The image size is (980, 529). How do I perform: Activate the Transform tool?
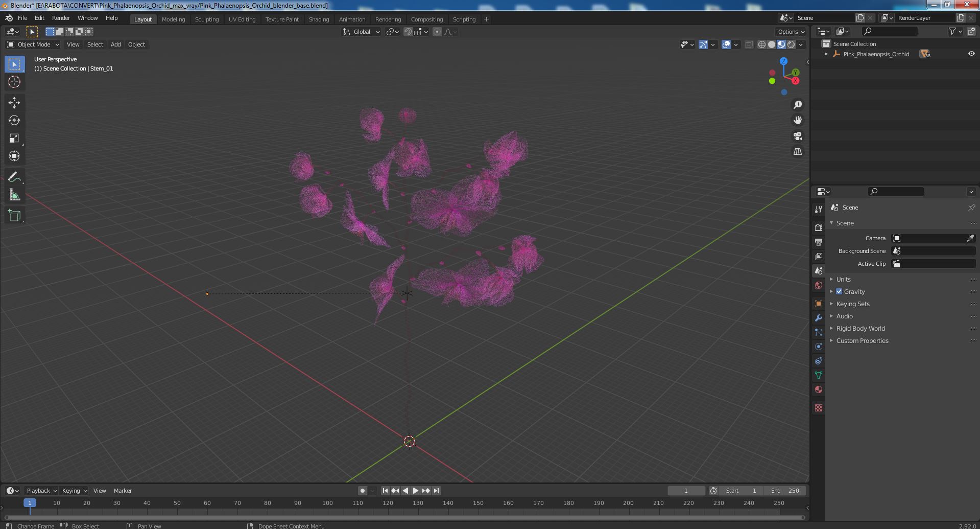pyautogui.click(x=14, y=156)
